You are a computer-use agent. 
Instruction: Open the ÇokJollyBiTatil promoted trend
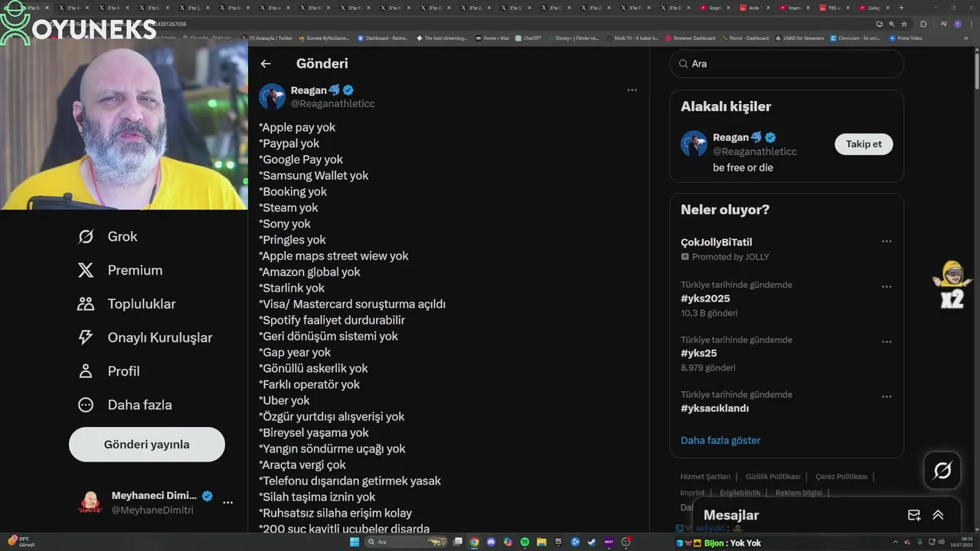(x=717, y=242)
